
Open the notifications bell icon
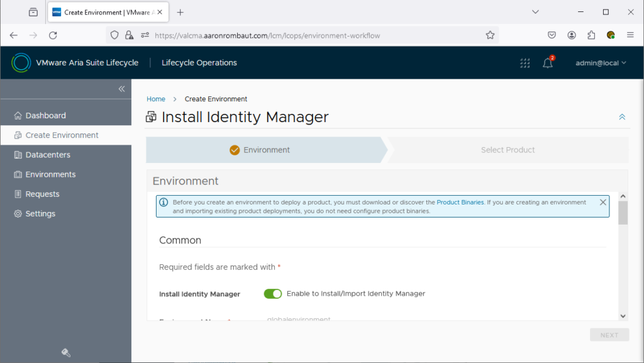[548, 63]
